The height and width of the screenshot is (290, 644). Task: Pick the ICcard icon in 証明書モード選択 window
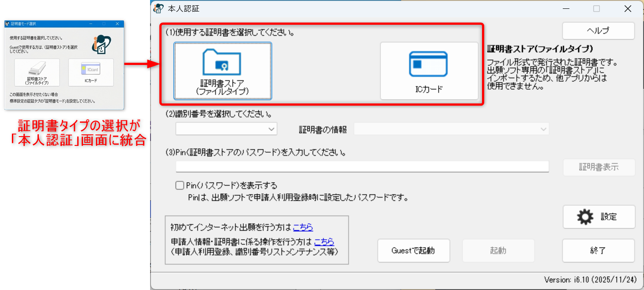(x=90, y=69)
